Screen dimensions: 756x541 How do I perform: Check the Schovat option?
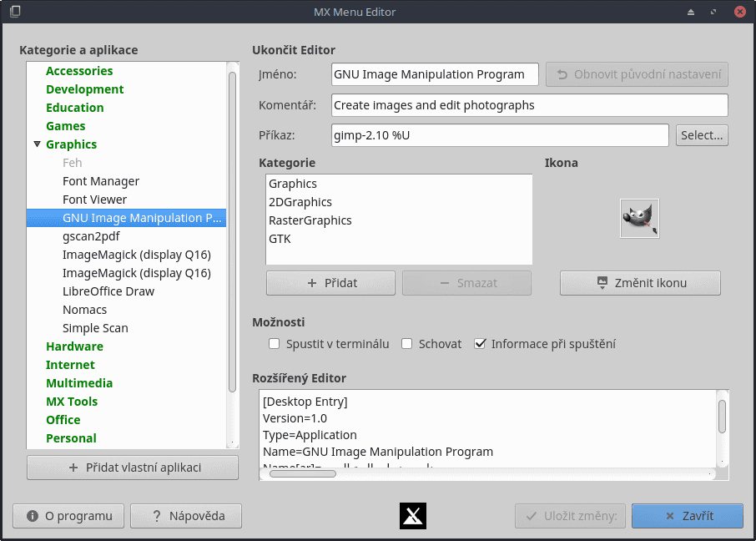point(406,343)
